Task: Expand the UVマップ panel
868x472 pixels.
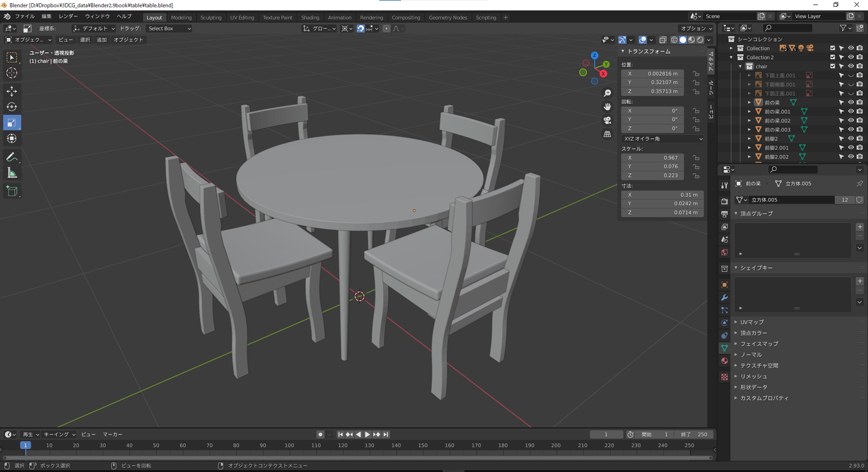Action: (752, 322)
